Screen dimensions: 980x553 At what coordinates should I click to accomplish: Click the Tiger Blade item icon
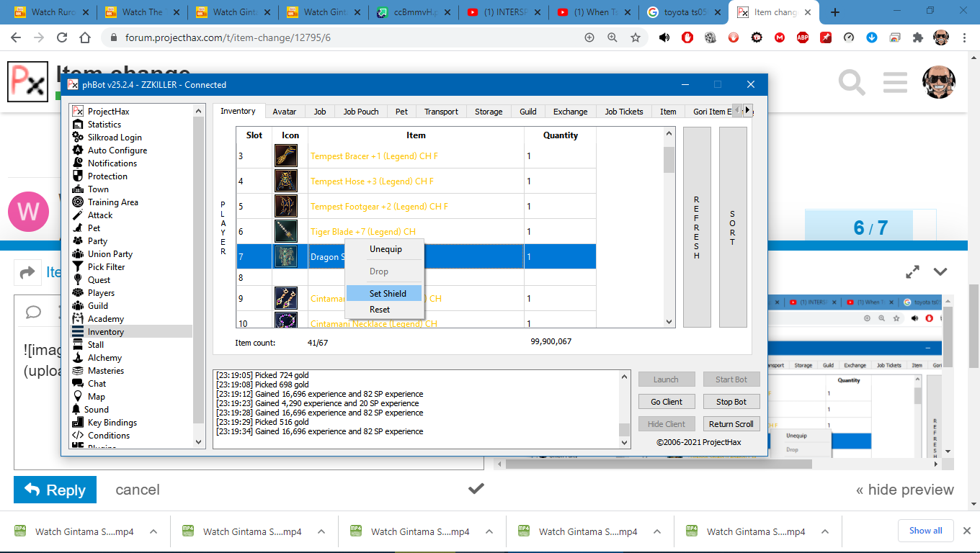(286, 232)
